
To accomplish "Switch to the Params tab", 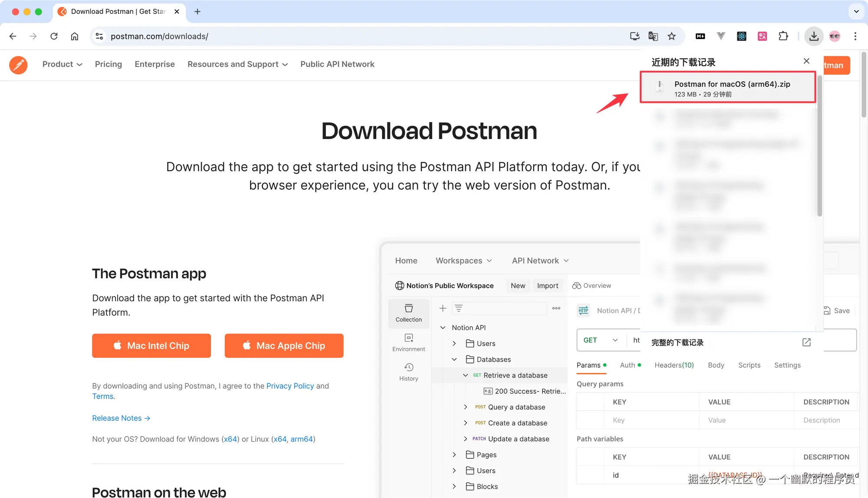I will pyautogui.click(x=592, y=365).
